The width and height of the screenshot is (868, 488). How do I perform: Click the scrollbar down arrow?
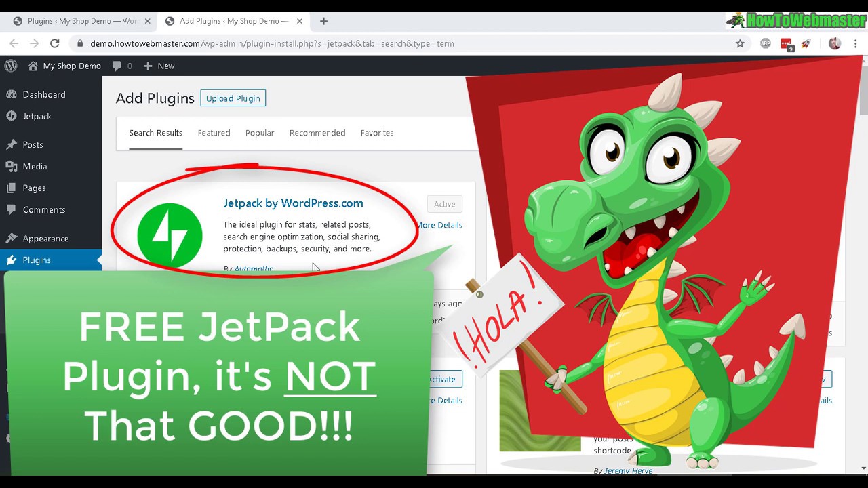[863, 468]
